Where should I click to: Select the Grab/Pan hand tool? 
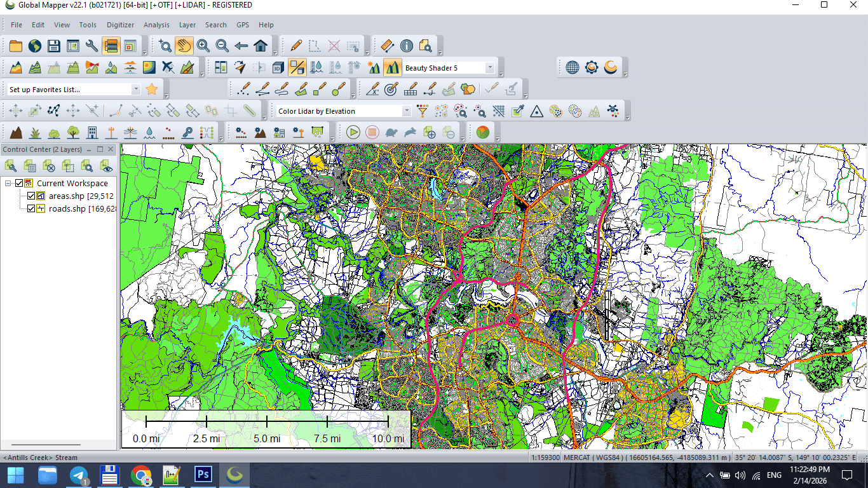tap(184, 45)
